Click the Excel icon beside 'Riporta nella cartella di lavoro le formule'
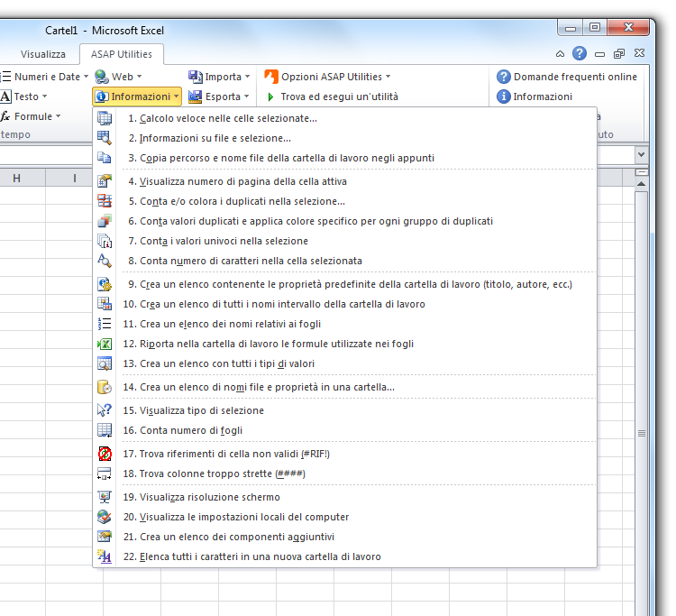Image resolution: width=676 pixels, height=616 pixels. [x=105, y=344]
